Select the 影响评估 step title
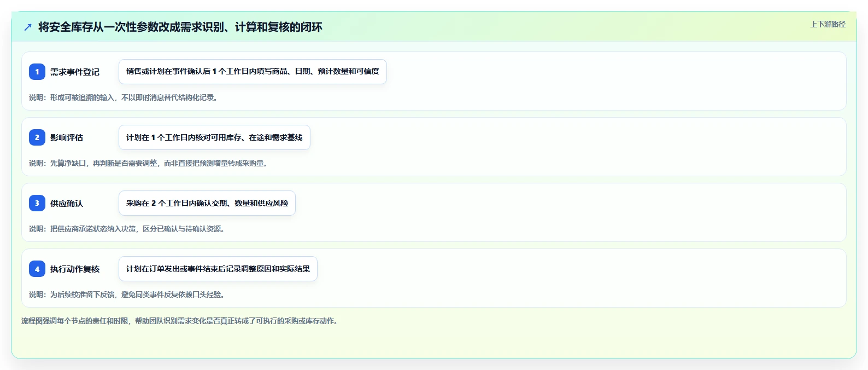Viewport: 868px width, 370px height. coord(67,137)
